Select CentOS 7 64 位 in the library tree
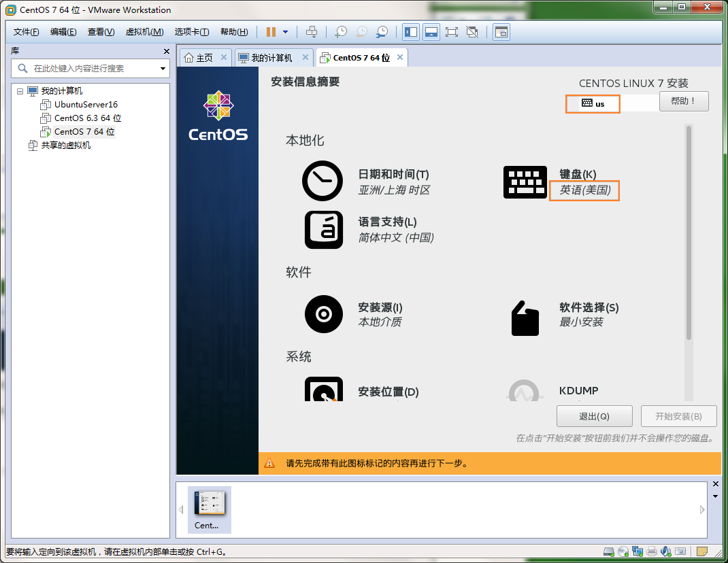This screenshot has height=563, width=728. tap(84, 132)
